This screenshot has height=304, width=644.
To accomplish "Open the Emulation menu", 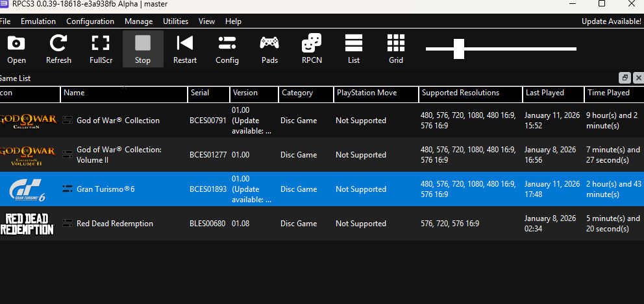I will tap(38, 21).
